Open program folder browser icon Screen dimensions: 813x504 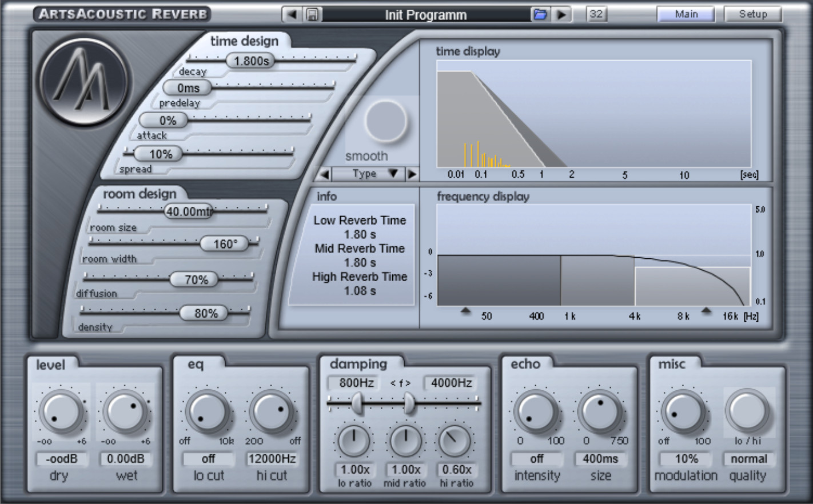click(x=539, y=14)
